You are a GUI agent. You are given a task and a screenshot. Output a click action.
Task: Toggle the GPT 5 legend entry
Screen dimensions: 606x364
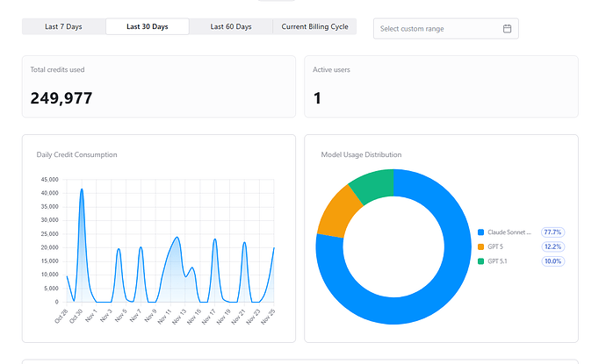coord(495,247)
